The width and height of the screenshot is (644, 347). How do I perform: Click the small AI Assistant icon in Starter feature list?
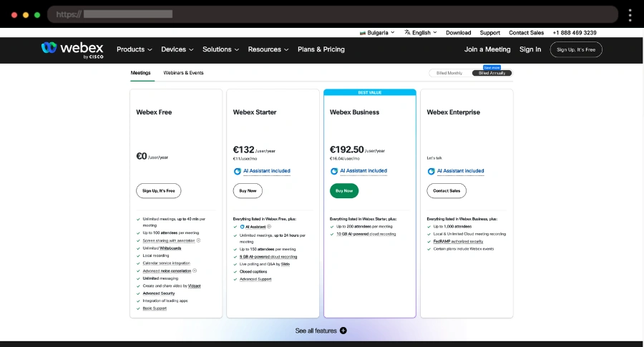(x=243, y=227)
